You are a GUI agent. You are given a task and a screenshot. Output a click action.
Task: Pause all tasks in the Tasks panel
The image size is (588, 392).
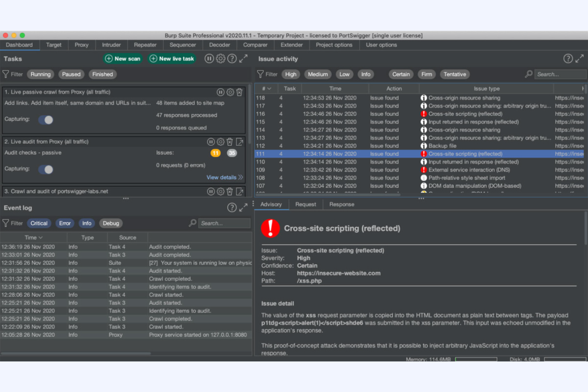pyautogui.click(x=209, y=58)
